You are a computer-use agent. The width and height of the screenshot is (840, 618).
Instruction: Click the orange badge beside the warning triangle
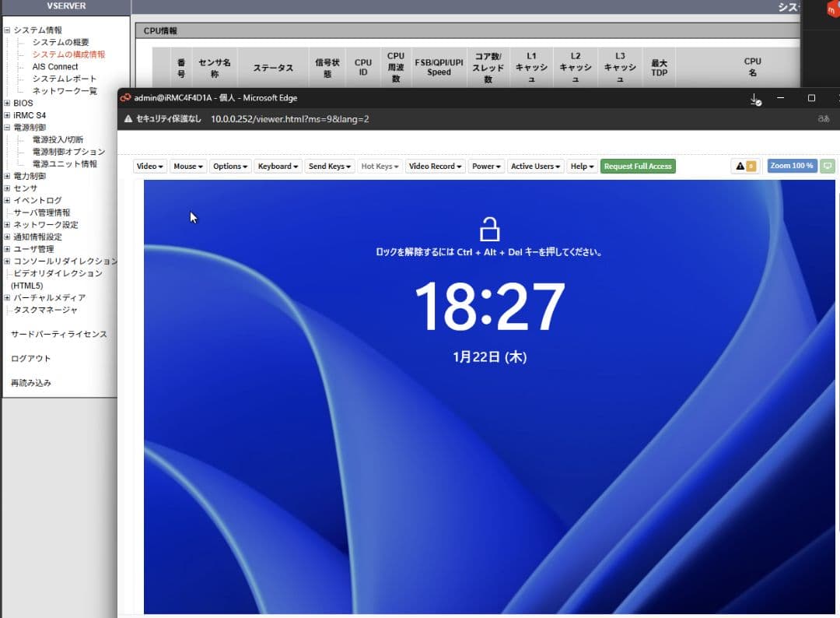(x=751, y=166)
